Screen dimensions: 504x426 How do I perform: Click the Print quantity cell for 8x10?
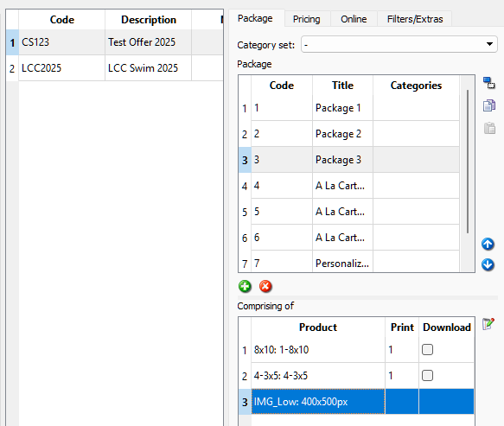point(402,350)
